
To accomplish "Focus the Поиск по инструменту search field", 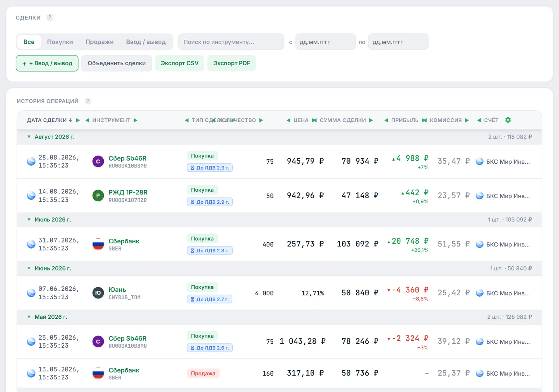I will pyautogui.click(x=231, y=42).
